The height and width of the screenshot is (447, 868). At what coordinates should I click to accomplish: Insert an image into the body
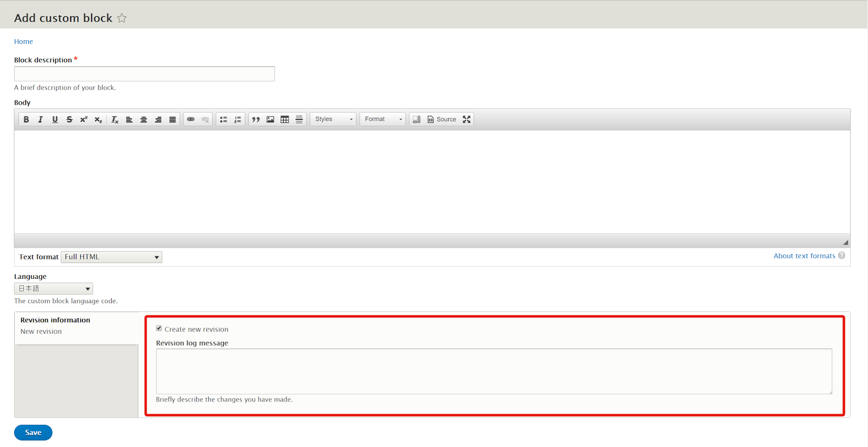[x=270, y=119]
